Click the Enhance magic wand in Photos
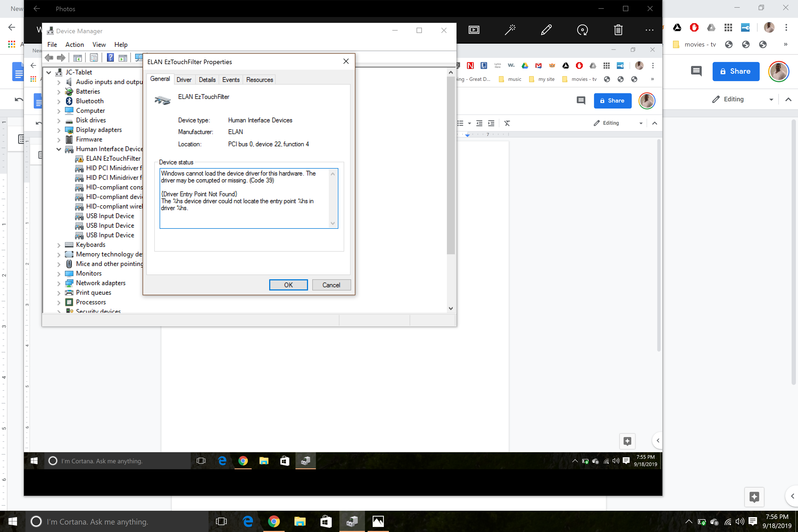 click(510, 30)
